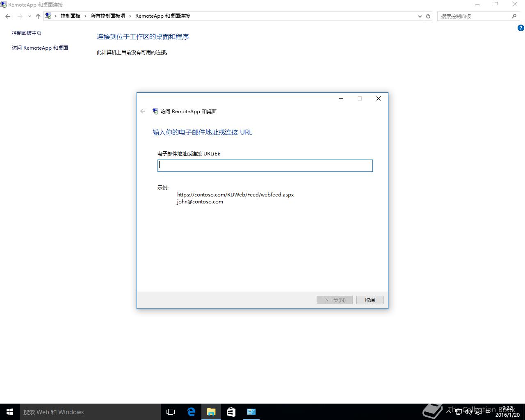This screenshot has width=525, height=420.
Task: Click the email address or URL input field
Action: [265, 165]
